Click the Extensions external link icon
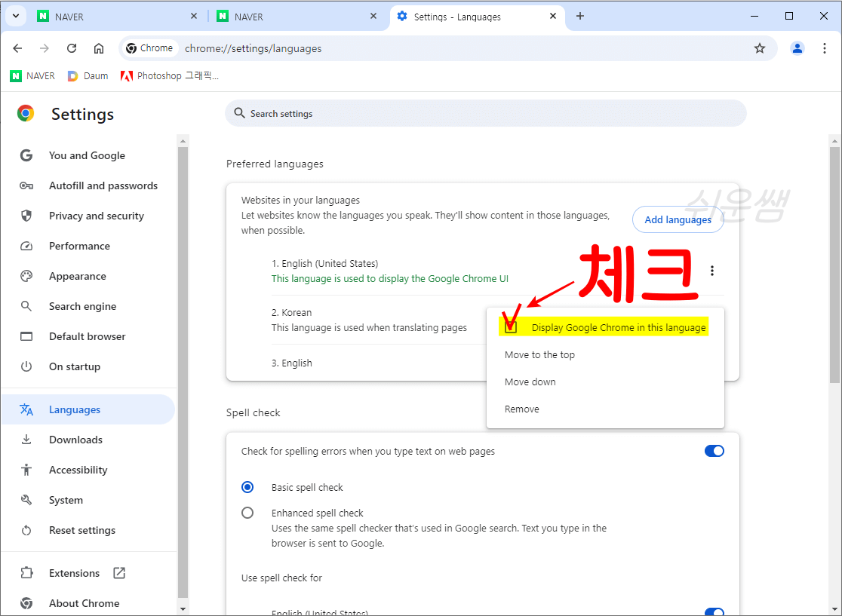 (x=119, y=573)
